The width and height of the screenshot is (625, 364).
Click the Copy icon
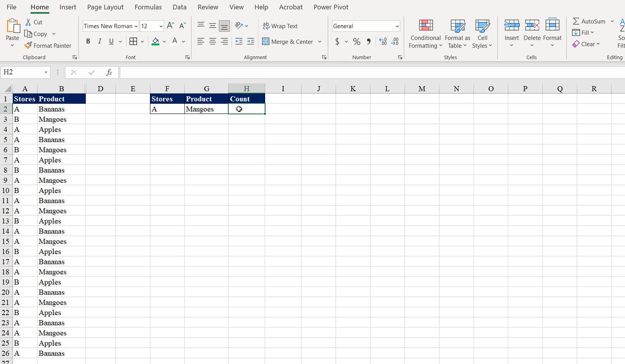(28, 34)
